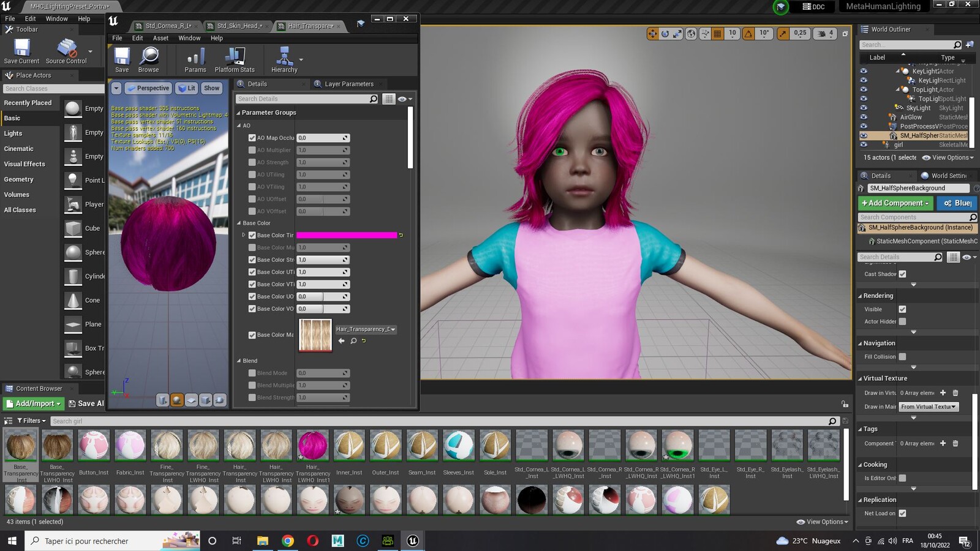Click Save Current in main toolbar
This screenshot has height=551, width=980.
(21, 51)
